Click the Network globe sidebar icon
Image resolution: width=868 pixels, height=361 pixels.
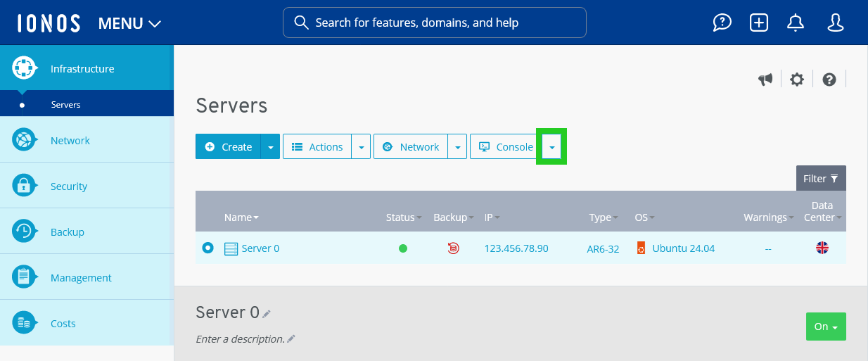[25, 140]
